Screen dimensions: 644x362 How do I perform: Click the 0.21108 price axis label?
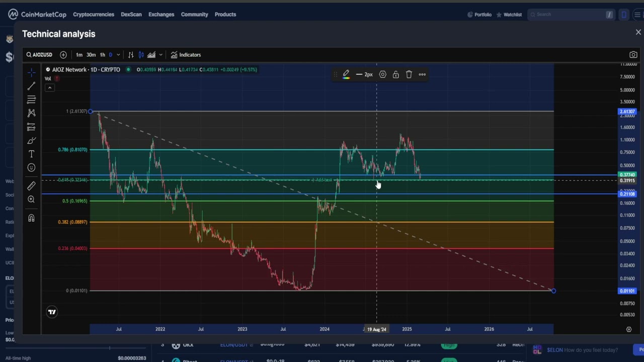627,194
